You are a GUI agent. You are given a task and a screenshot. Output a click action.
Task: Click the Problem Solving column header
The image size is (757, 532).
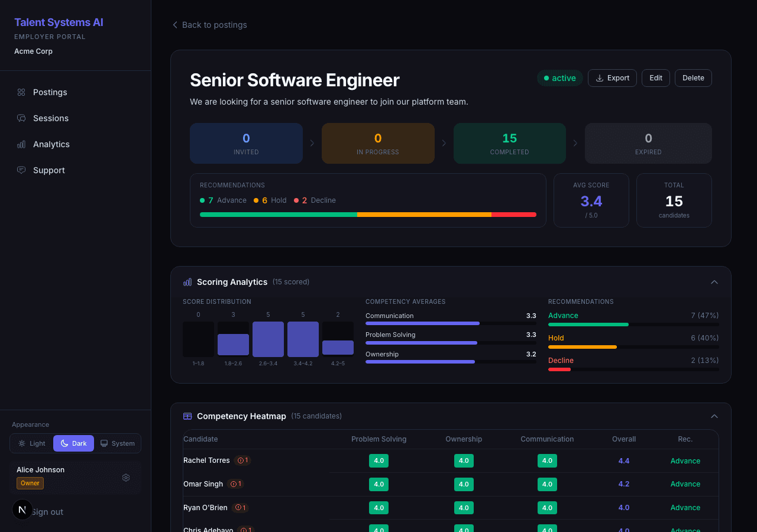point(378,439)
